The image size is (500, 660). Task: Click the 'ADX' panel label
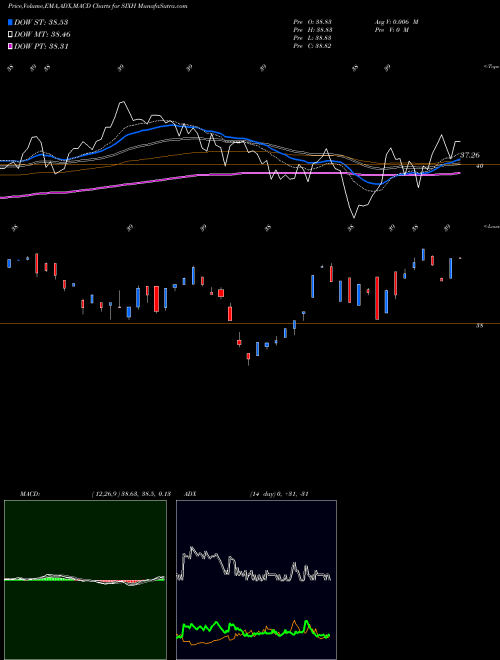191,494
